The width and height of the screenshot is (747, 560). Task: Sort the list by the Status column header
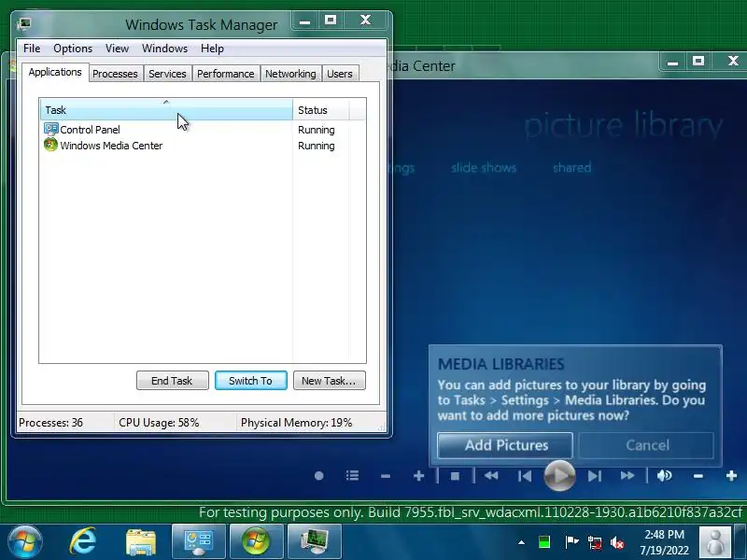pyautogui.click(x=321, y=110)
